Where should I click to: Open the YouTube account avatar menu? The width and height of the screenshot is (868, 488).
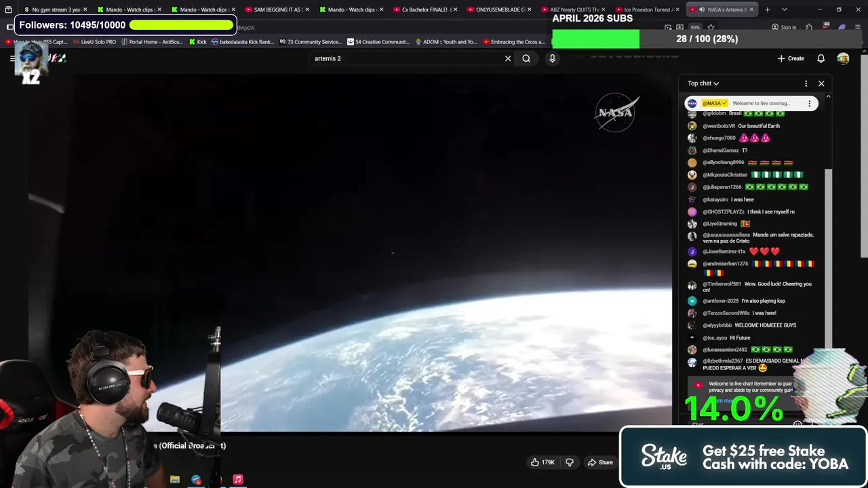[843, 58]
